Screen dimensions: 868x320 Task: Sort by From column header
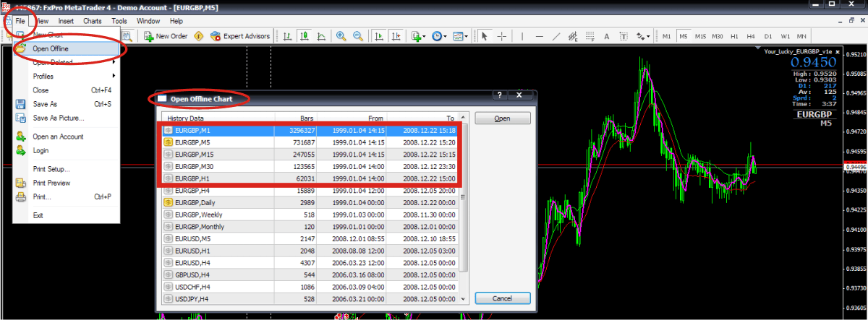(x=353, y=118)
